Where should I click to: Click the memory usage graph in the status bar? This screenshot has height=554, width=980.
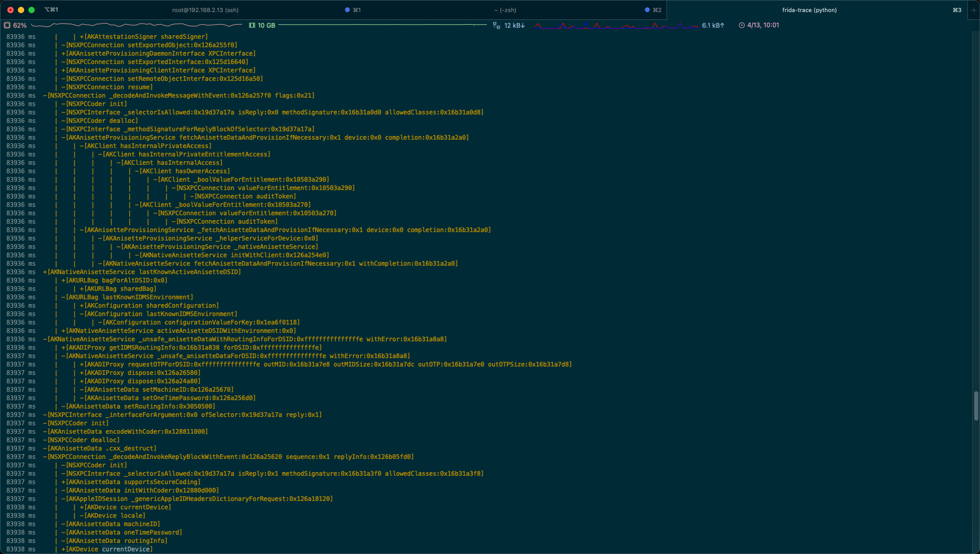[x=382, y=25]
